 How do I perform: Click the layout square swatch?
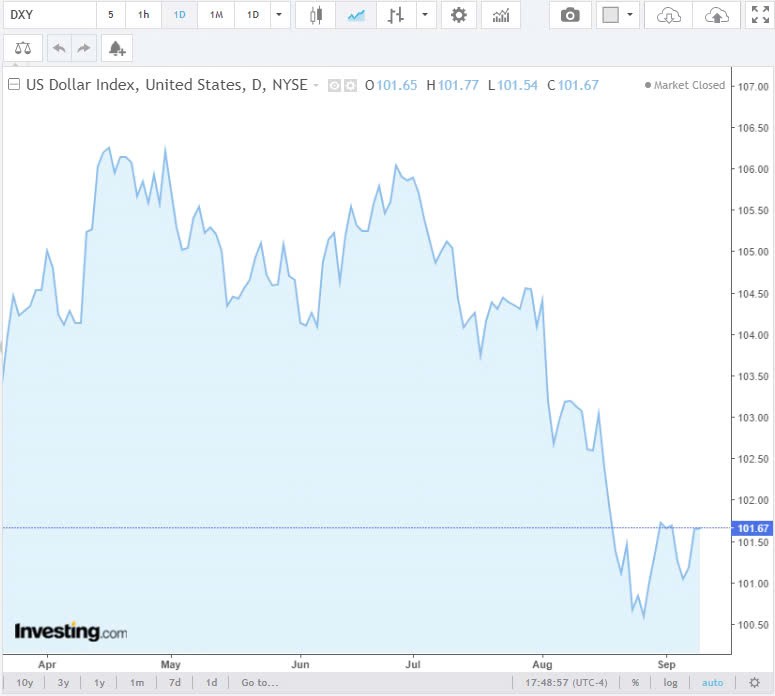(x=610, y=15)
